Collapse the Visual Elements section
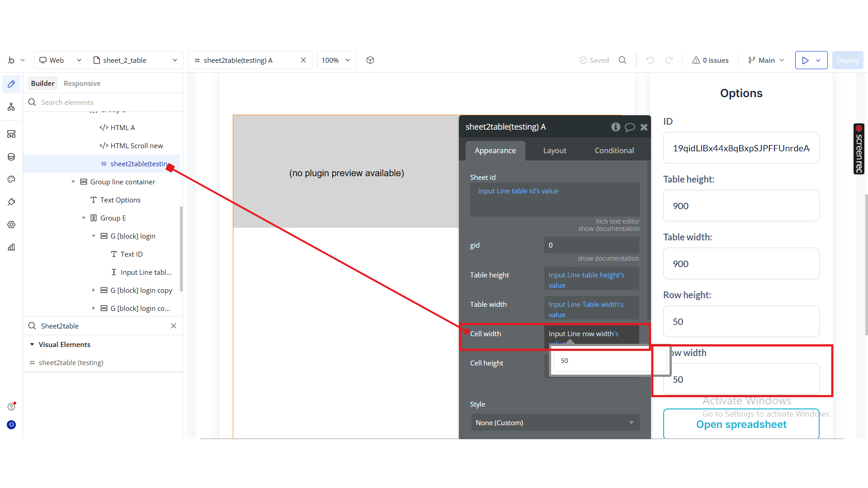This screenshot has height=488, width=868. [x=32, y=344]
